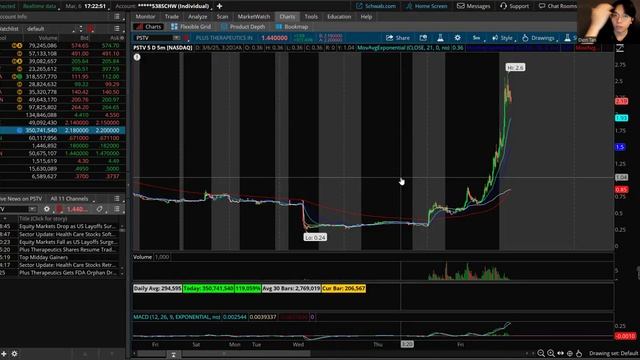Click the crosshair pan icon at the bottom right

click(570, 353)
